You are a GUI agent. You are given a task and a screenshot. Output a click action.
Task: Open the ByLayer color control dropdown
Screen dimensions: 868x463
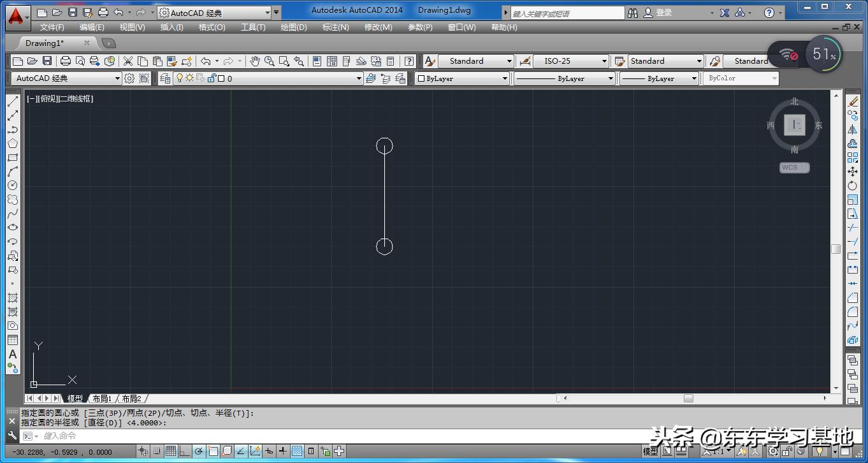click(x=463, y=78)
